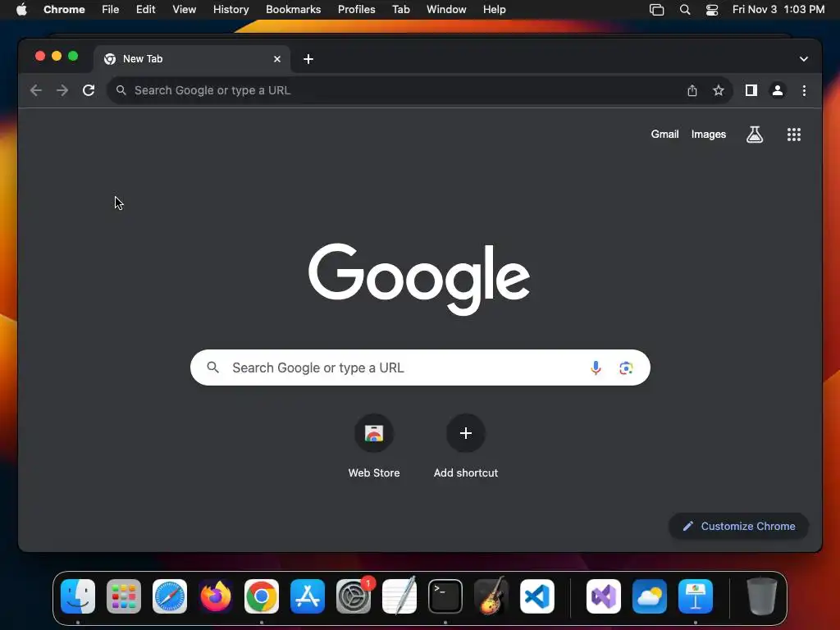The width and height of the screenshot is (840, 630).
Task: Open Visual Studio Code from Dock
Action: pyautogui.click(x=536, y=596)
